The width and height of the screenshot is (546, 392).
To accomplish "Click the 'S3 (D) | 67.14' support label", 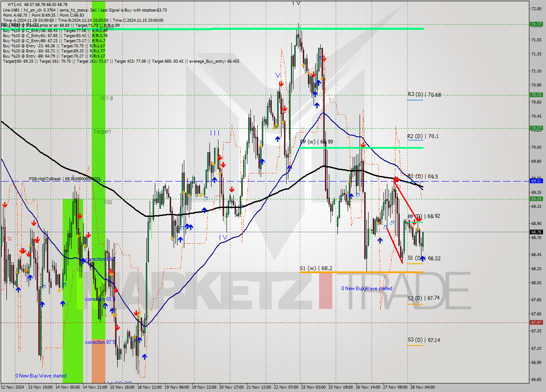I will tap(424, 340).
